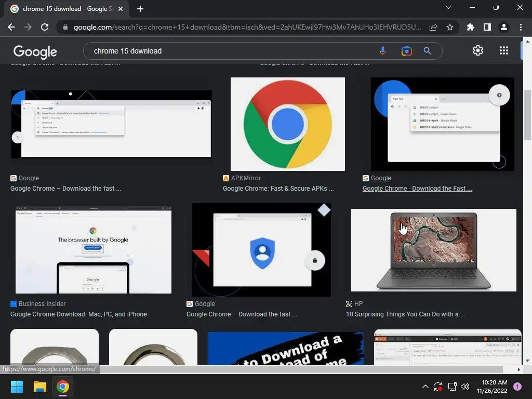Open the volume speaker tray icon
Screen dimensions: 532x399
coord(465,387)
